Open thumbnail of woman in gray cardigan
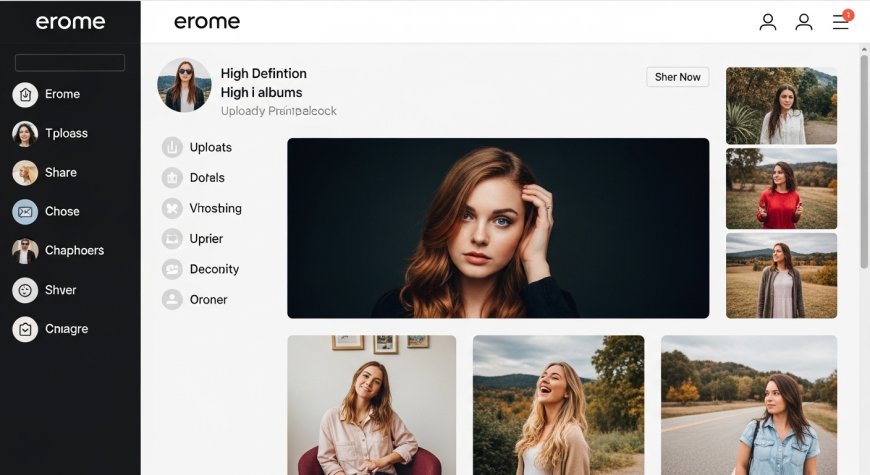This screenshot has height=475, width=870. [781, 275]
